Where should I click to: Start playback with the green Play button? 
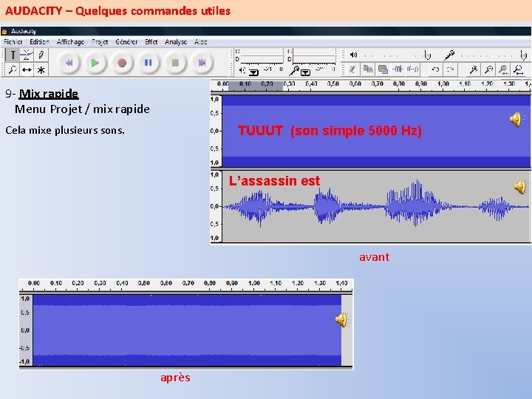tap(95, 63)
